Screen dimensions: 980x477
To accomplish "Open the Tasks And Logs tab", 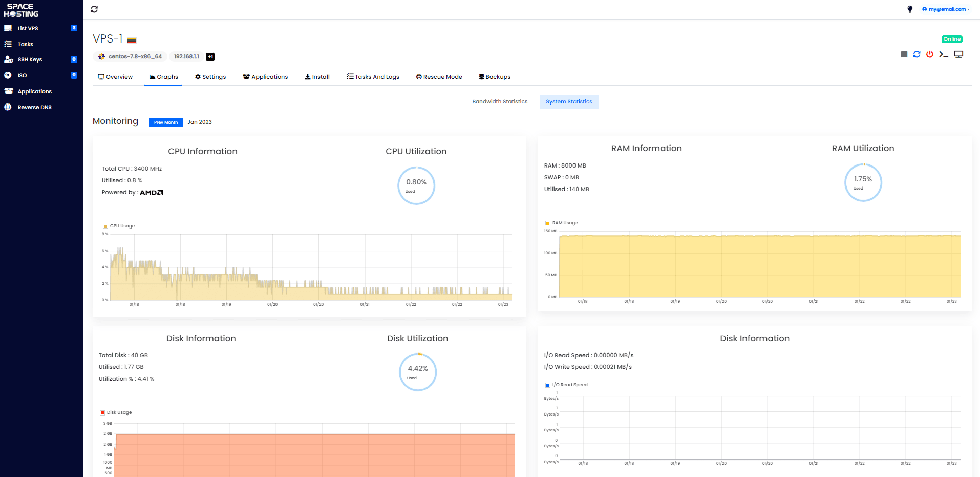I will [373, 77].
